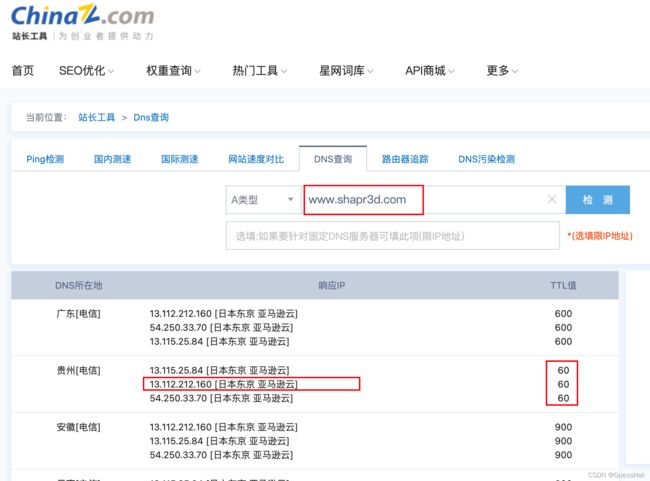The width and height of the screenshot is (650, 481).
Task: Follow the Dns查询 breadcrumb link
Action: (x=151, y=117)
